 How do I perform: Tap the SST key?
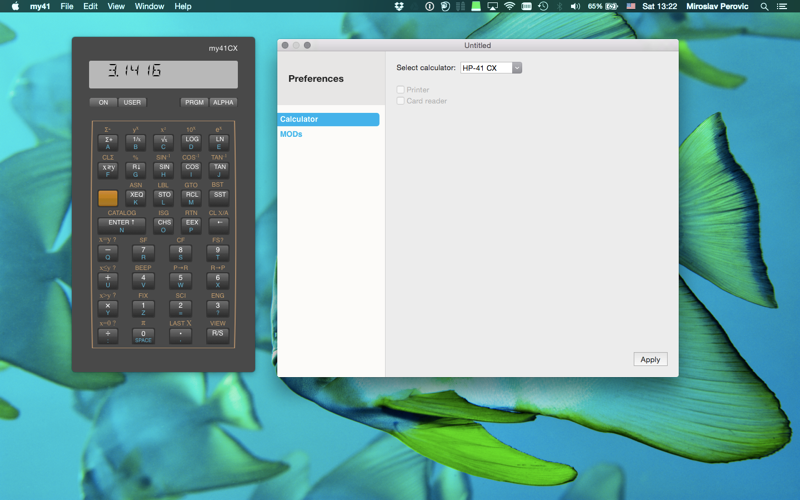pos(219,198)
